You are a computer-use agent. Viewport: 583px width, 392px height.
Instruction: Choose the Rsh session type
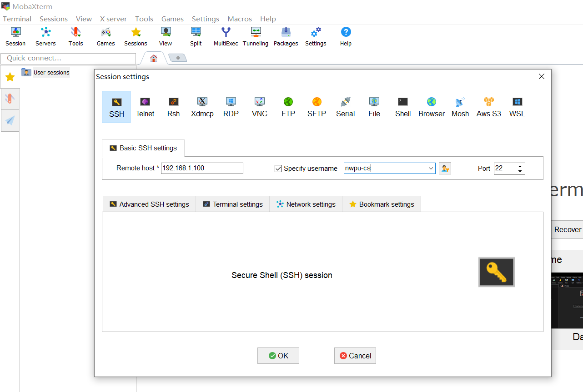(x=173, y=107)
